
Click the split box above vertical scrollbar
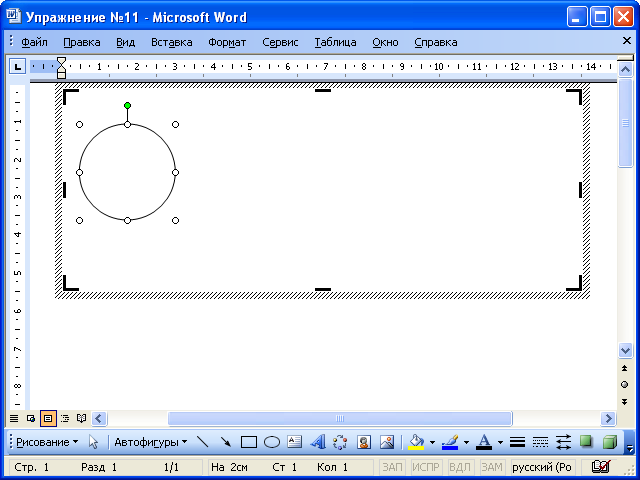625,58
